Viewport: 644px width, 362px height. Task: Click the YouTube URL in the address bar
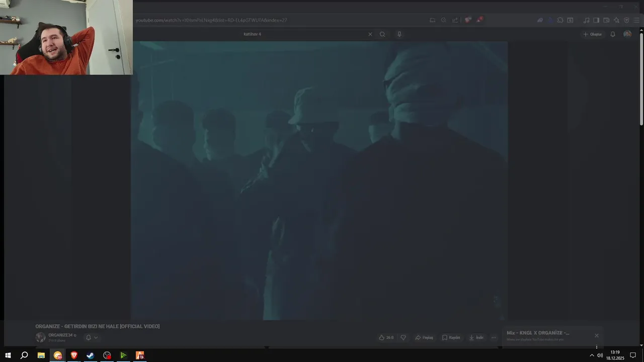click(211, 20)
